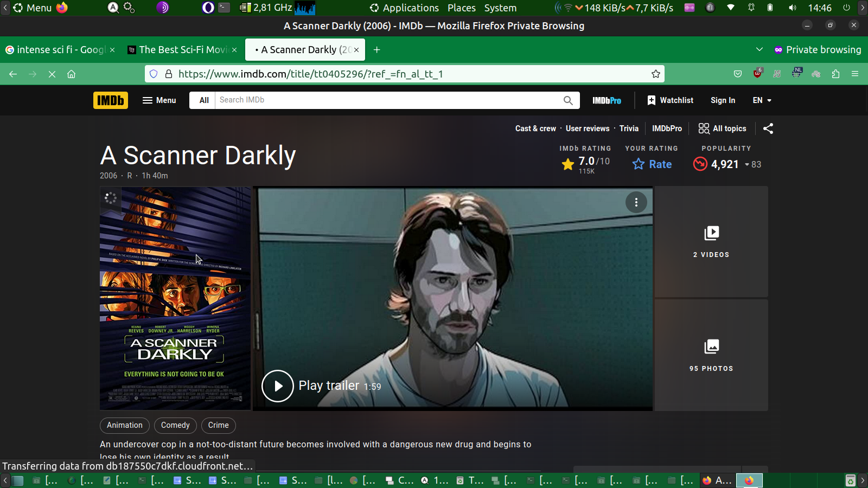Stop loading the page
The height and width of the screenshot is (488, 868).
[52, 74]
